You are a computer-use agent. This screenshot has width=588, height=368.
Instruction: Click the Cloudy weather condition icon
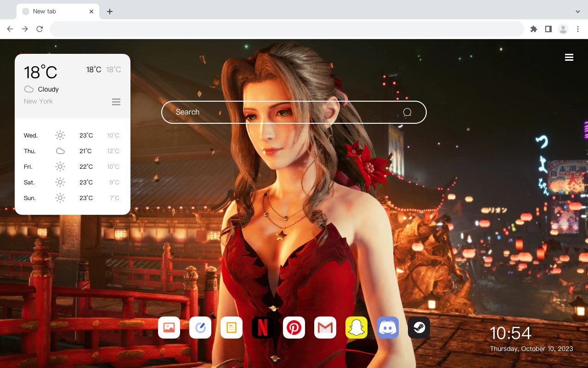coord(29,89)
